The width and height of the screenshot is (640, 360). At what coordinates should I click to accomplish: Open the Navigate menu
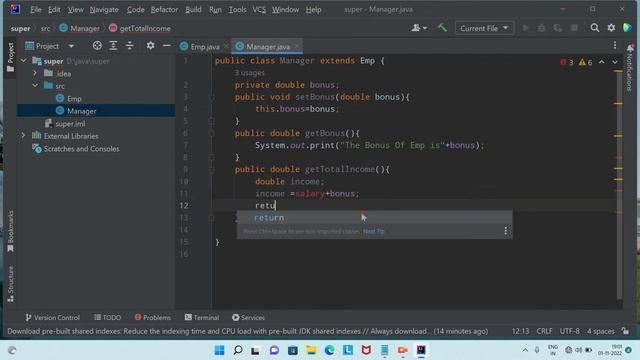click(104, 9)
